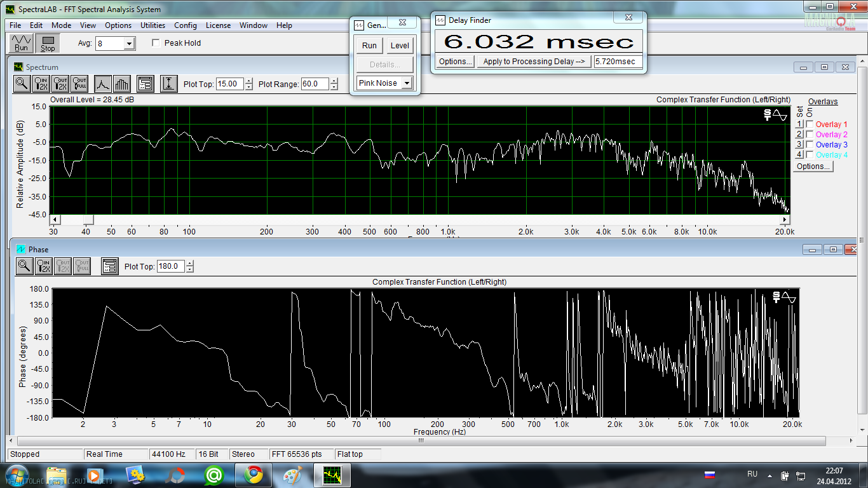
Task: Open the Edit menu
Action: tap(36, 25)
